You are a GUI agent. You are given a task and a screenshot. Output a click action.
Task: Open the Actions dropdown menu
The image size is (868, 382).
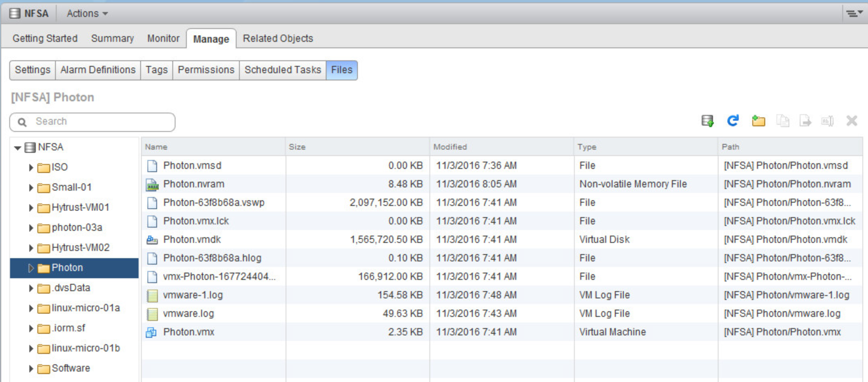pos(87,14)
